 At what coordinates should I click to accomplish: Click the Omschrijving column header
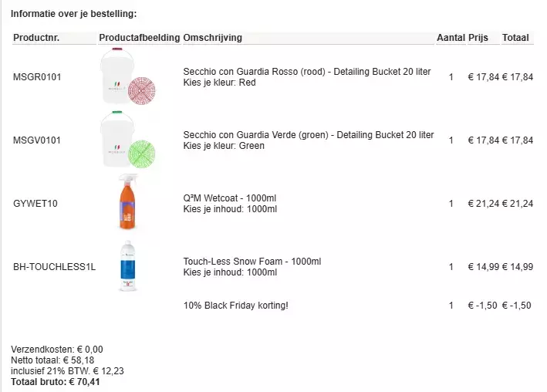pos(213,38)
